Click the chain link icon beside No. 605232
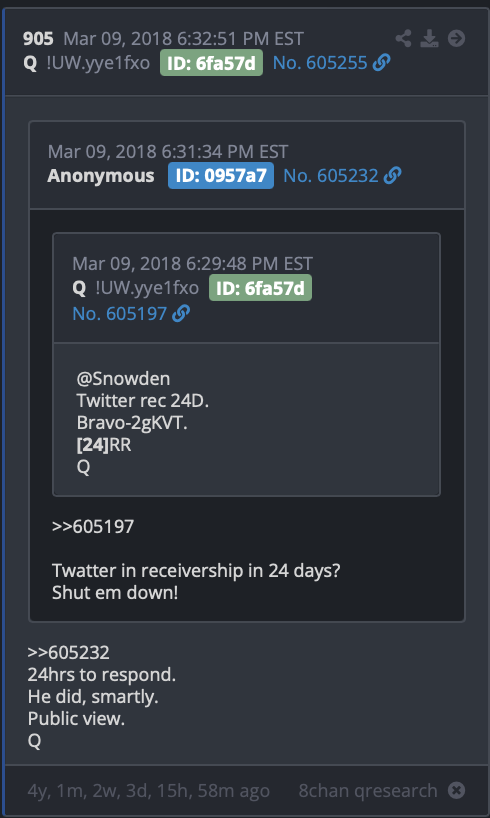The image size is (490, 818). point(392,175)
